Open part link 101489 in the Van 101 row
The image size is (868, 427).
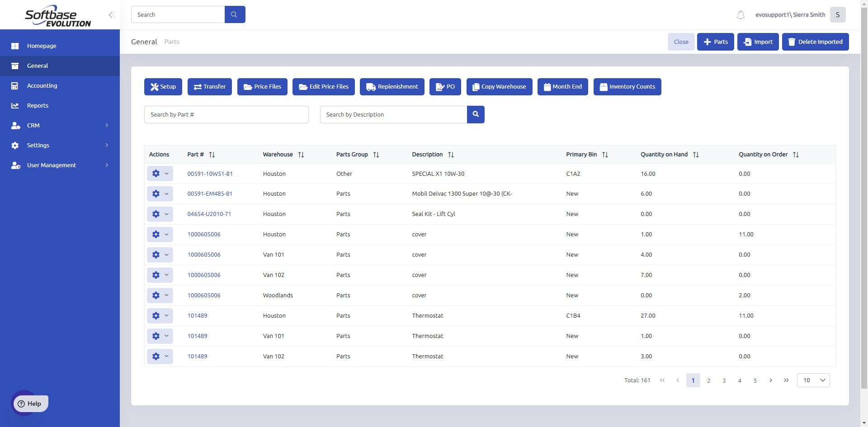point(198,336)
